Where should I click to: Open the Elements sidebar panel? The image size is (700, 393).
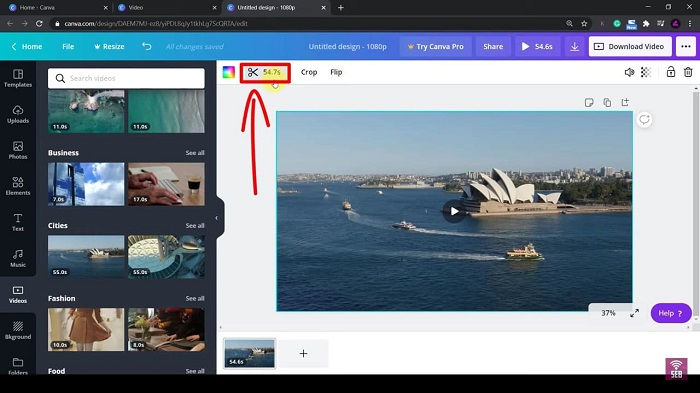pyautogui.click(x=18, y=186)
